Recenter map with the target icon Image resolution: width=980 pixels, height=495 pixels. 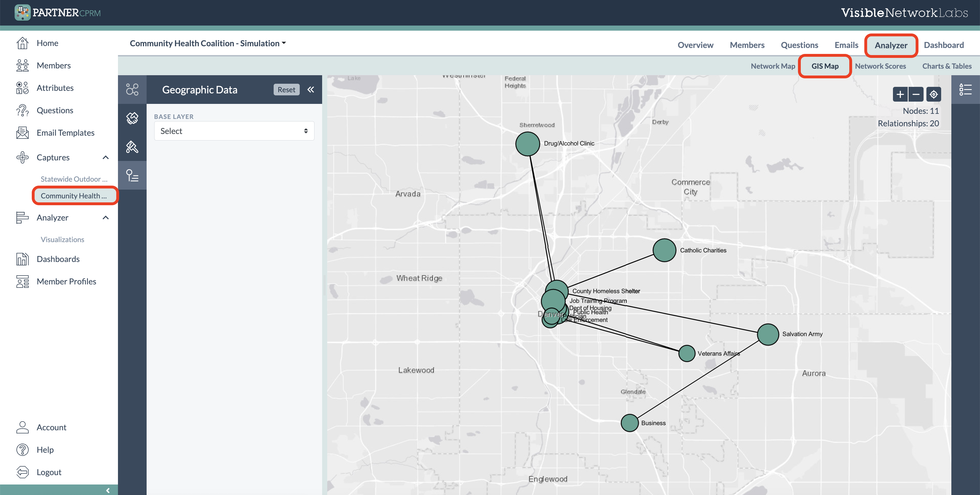point(933,95)
